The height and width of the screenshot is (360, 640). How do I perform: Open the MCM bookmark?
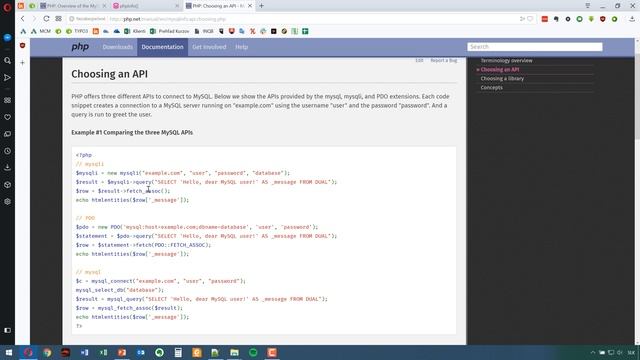pos(41,31)
